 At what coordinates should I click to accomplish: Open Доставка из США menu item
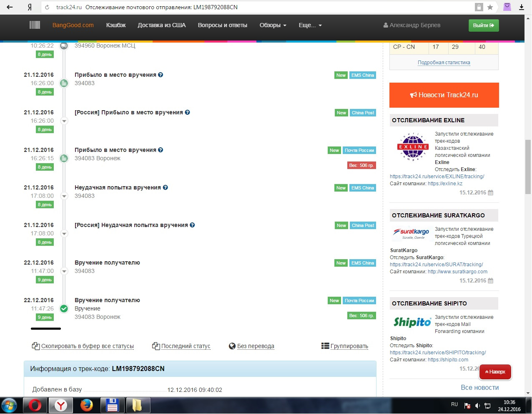[162, 25]
